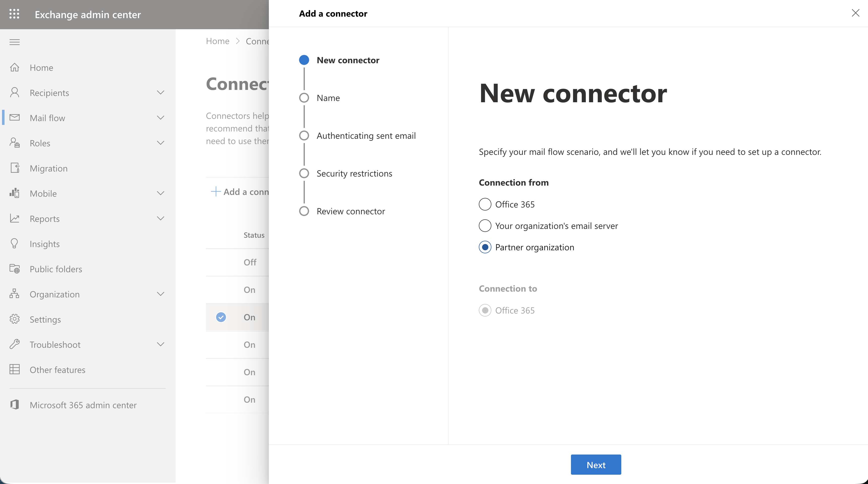Open the Reports menu item
This screenshot has width=868, height=484.
pyautogui.click(x=45, y=219)
